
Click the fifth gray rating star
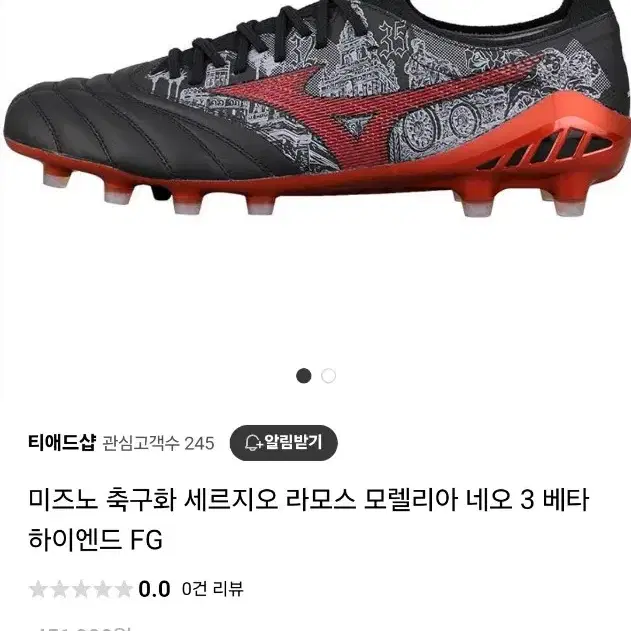point(124,589)
